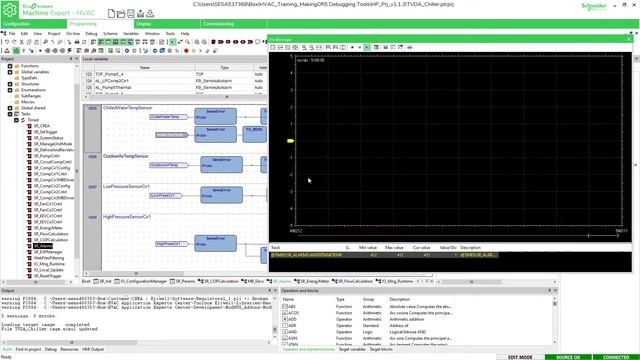Click the magnifier icon beside the connection tool
Screen dimensions: 640x360
[188, 42]
